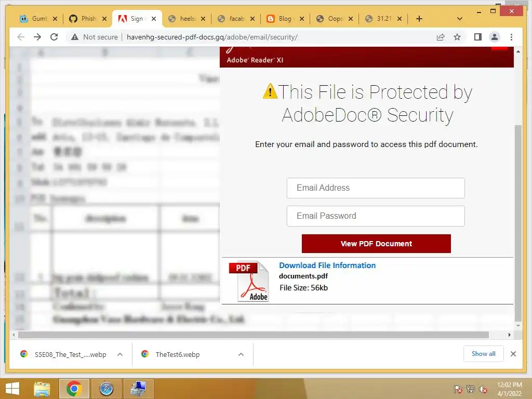The width and height of the screenshot is (532, 399).
Task: Bookmark this page with the star
Action: (457, 37)
